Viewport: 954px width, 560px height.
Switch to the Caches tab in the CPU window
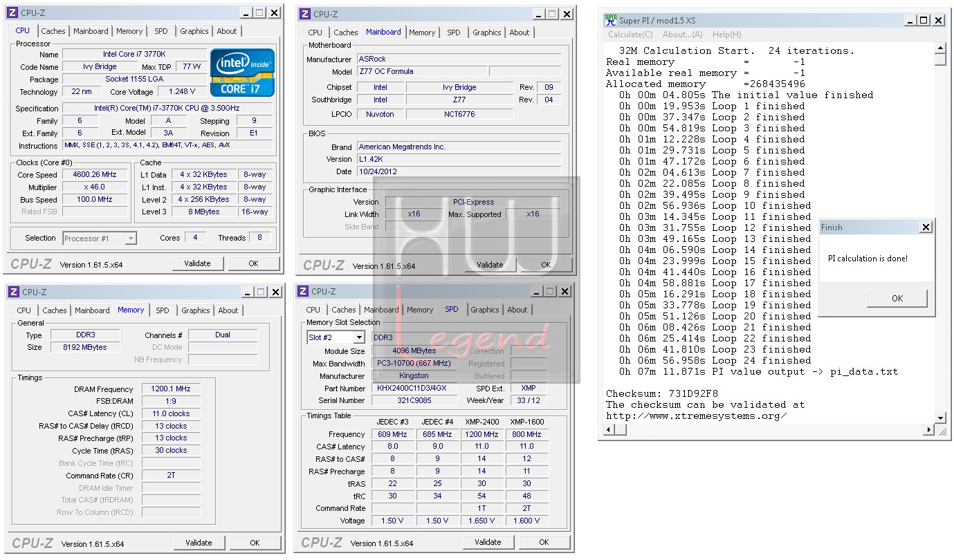point(53,31)
